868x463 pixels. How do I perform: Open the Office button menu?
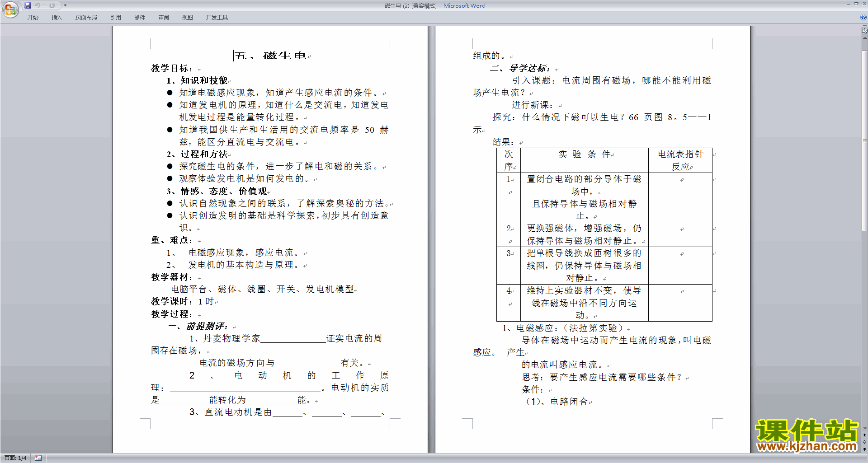point(10,9)
